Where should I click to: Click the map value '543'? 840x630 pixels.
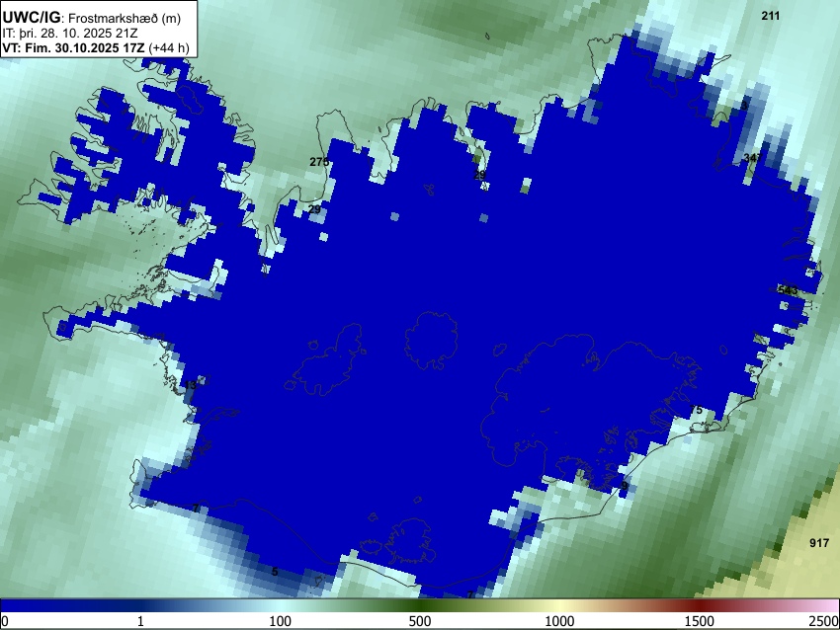[x=788, y=290]
